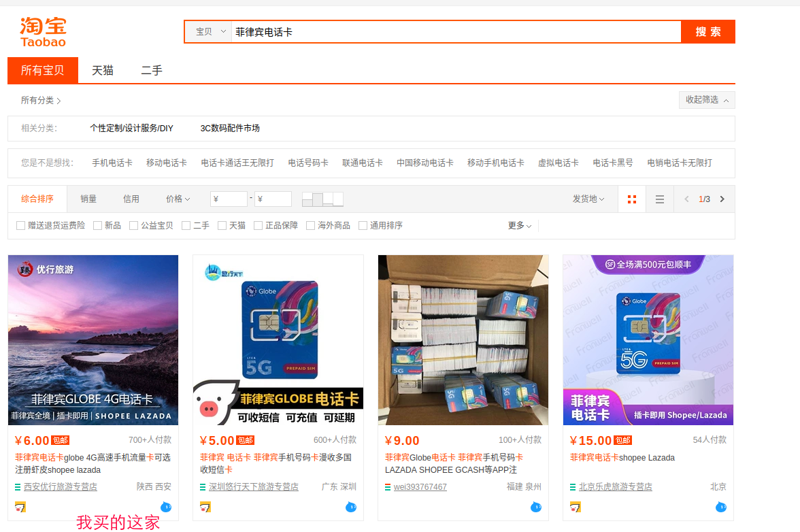The width and height of the screenshot is (800, 532).
Task: Click shop icon beside 西安优行旅游专营店
Action: tap(18, 487)
